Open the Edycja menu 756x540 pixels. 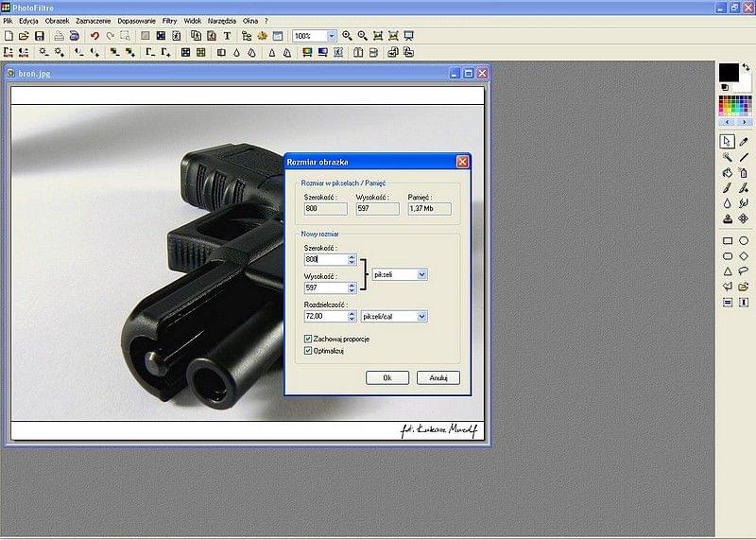point(28,21)
